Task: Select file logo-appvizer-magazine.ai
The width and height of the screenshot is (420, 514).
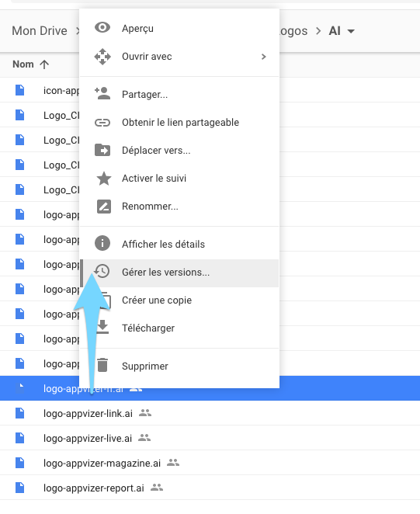Action: (x=102, y=464)
